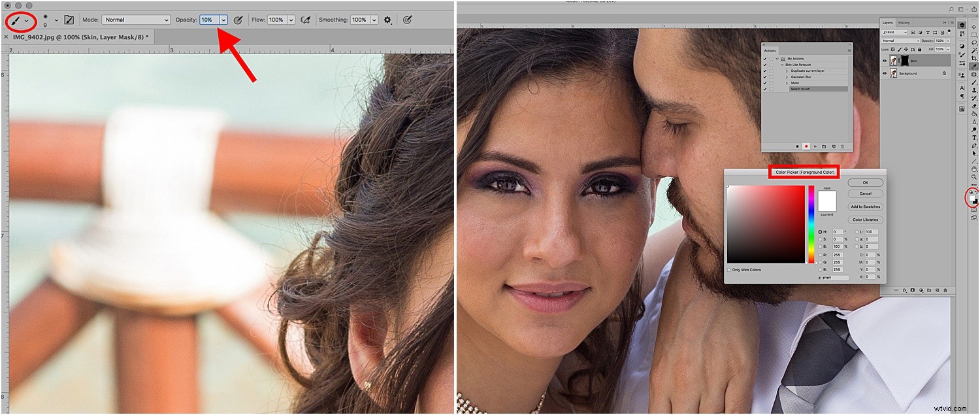Delete the selected action using the trash icon
Viewport: 980px width, 415px height.
(x=843, y=146)
